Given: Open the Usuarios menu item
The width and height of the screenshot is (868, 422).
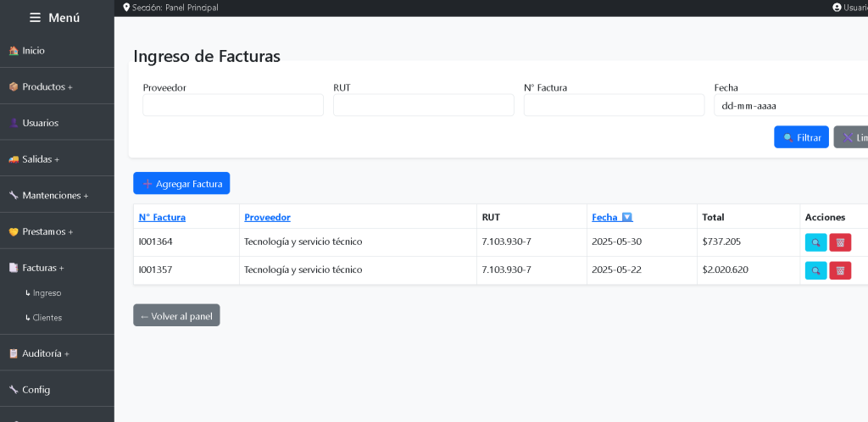Looking at the screenshot, I should tap(57, 123).
